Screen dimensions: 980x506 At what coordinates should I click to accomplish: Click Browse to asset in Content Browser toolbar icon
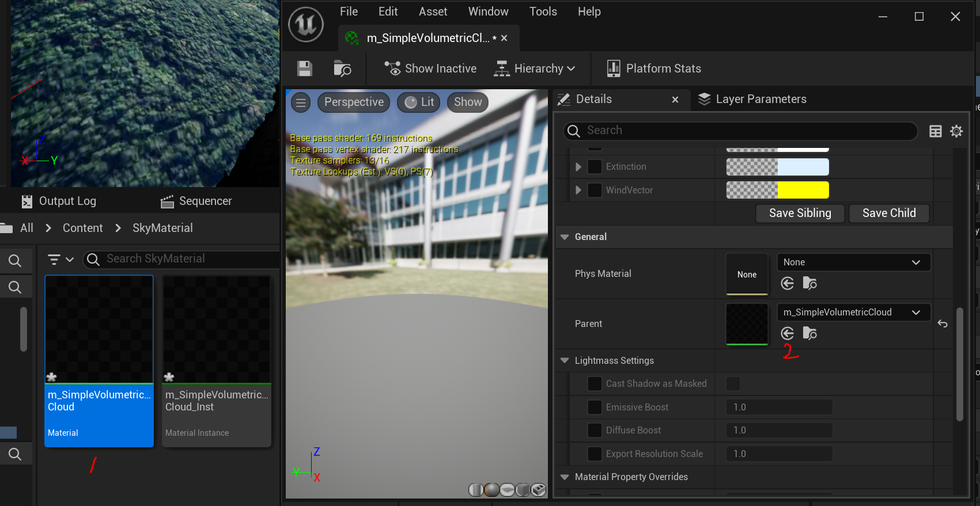342,69
